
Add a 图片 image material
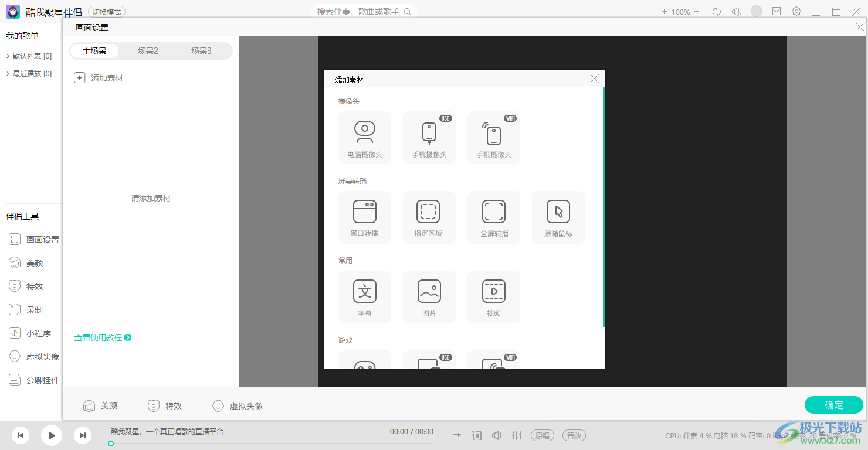point(429,297)
